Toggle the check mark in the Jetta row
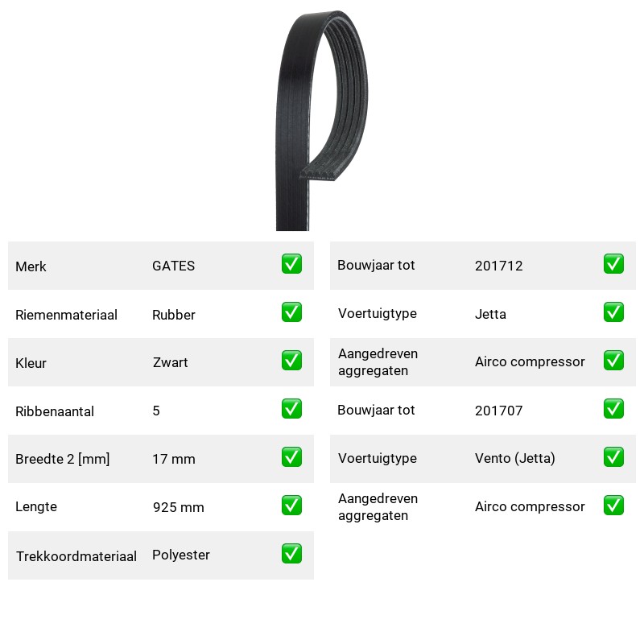644x644 pixels. (x=613, y=312)
